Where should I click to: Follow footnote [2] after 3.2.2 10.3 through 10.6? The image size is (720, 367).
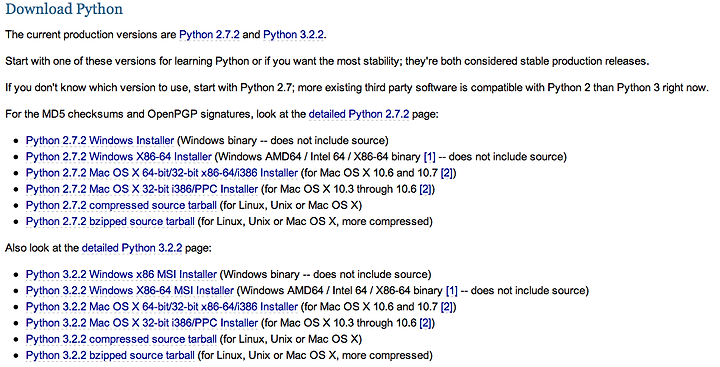[x=425, y=323]
